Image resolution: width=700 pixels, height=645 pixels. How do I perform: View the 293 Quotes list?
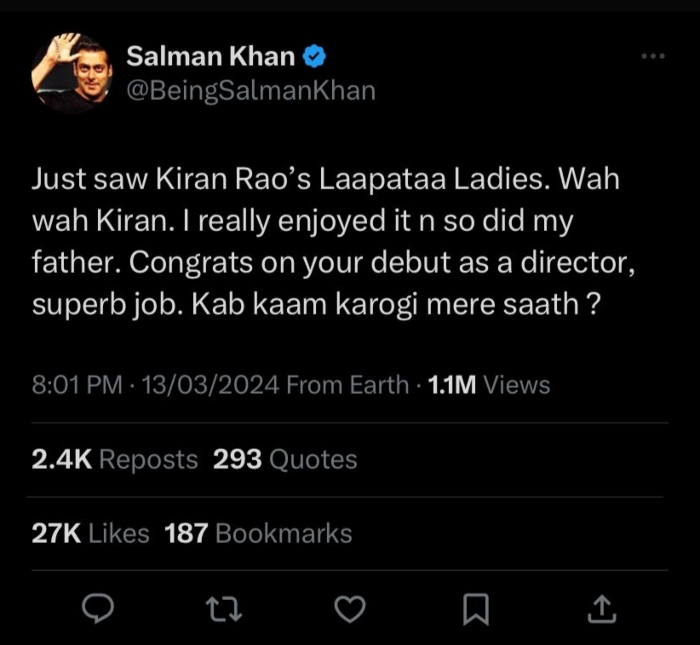[285, 459]
